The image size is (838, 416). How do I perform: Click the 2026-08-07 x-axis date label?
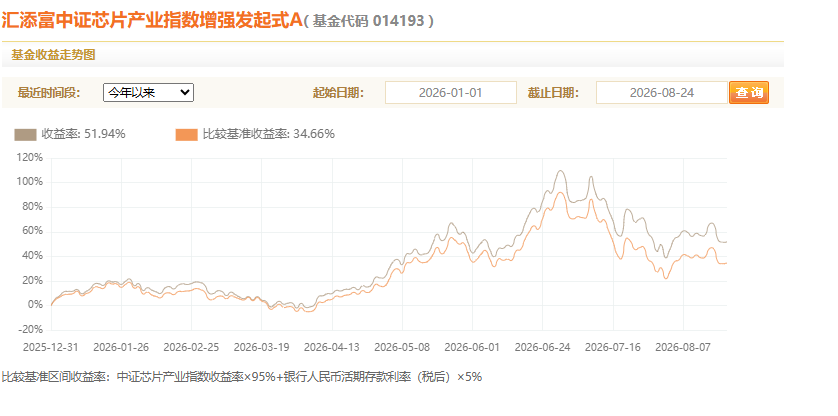click(x=684, y=347)
